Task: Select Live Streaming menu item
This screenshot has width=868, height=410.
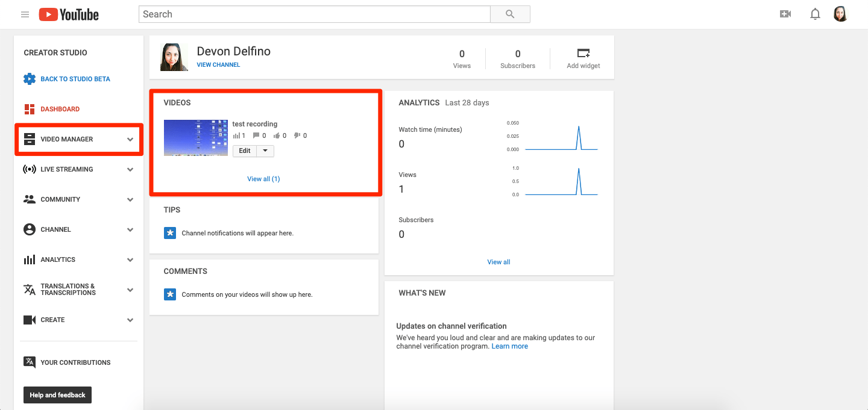Action: [67, 169]
